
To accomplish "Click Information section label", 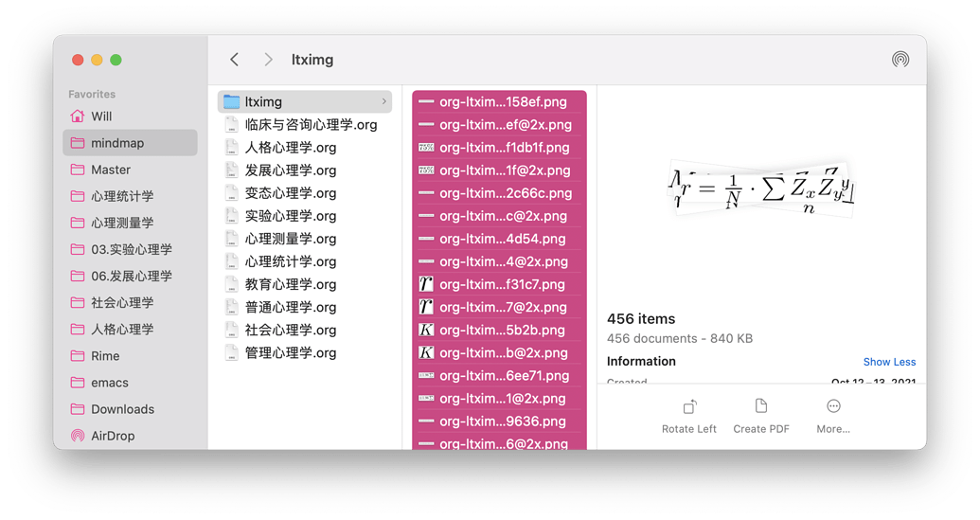I will (641, 361).
